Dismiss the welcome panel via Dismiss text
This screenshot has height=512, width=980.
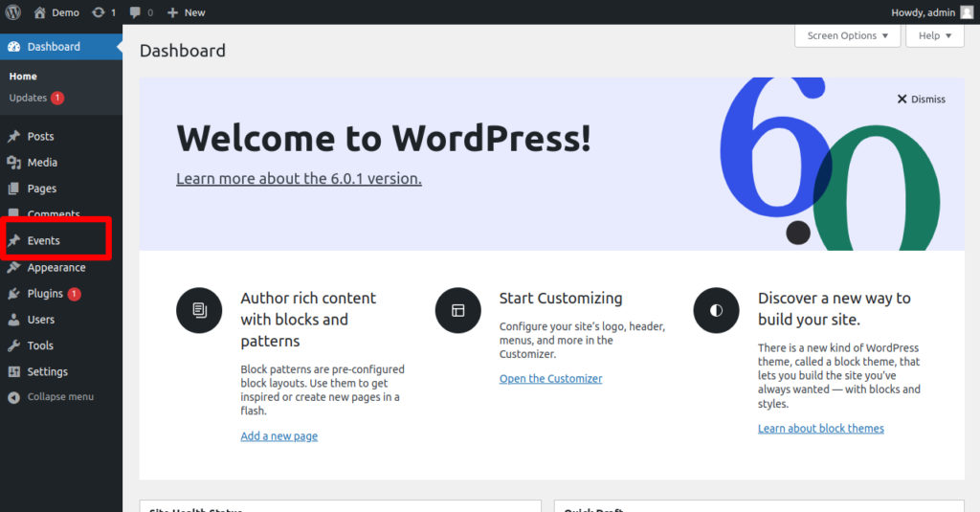point(928,100)
